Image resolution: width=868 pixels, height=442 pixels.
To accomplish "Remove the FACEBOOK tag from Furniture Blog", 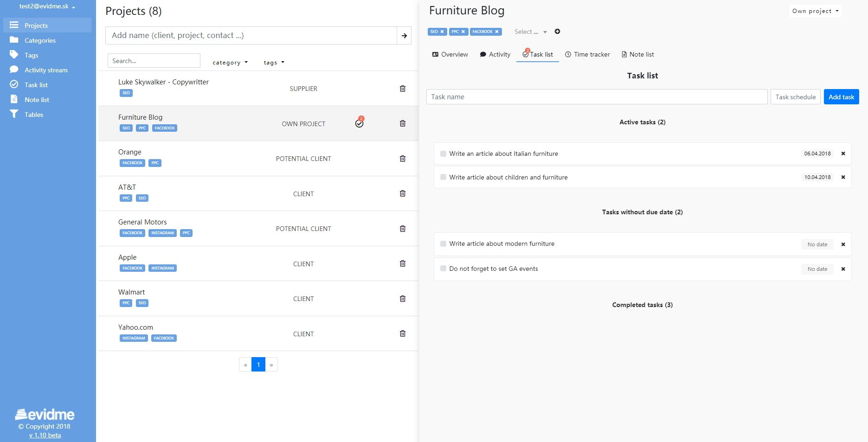I will (x=497, y=32).
